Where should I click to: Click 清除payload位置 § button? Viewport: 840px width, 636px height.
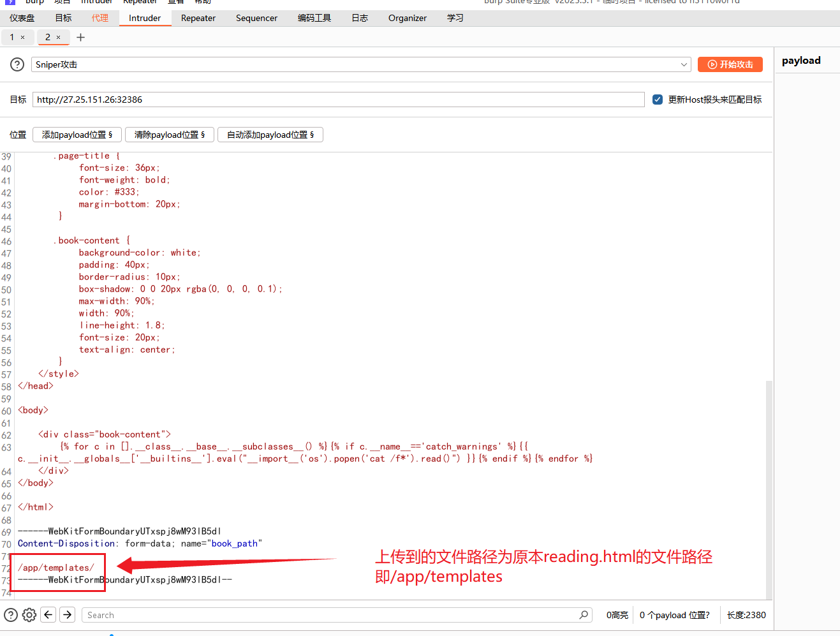[x=170, y=135]
